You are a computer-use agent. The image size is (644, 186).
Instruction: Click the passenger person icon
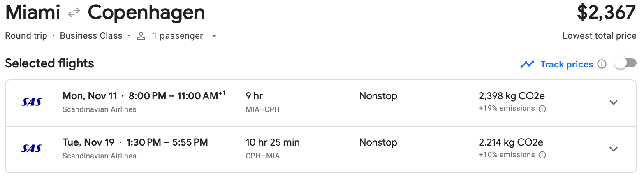[x=141, y=36]
